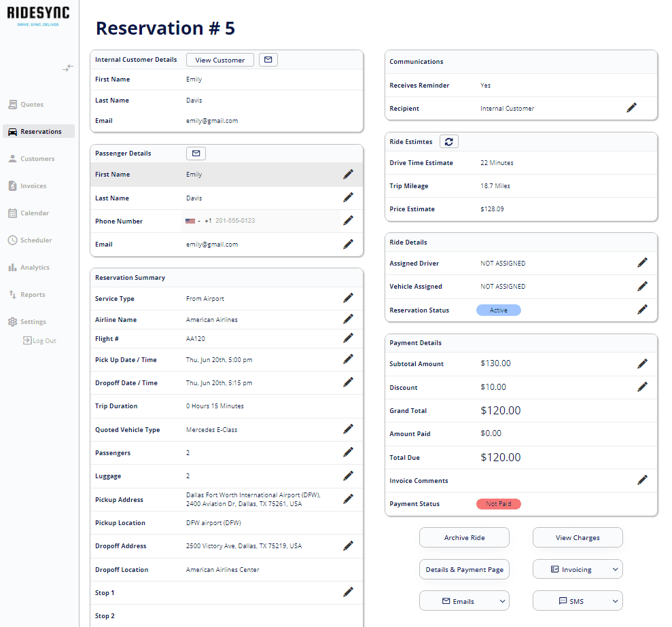The image size is (672, 627).
Task: Select Reservations in the sidebar
Action: tap(37, 131)
